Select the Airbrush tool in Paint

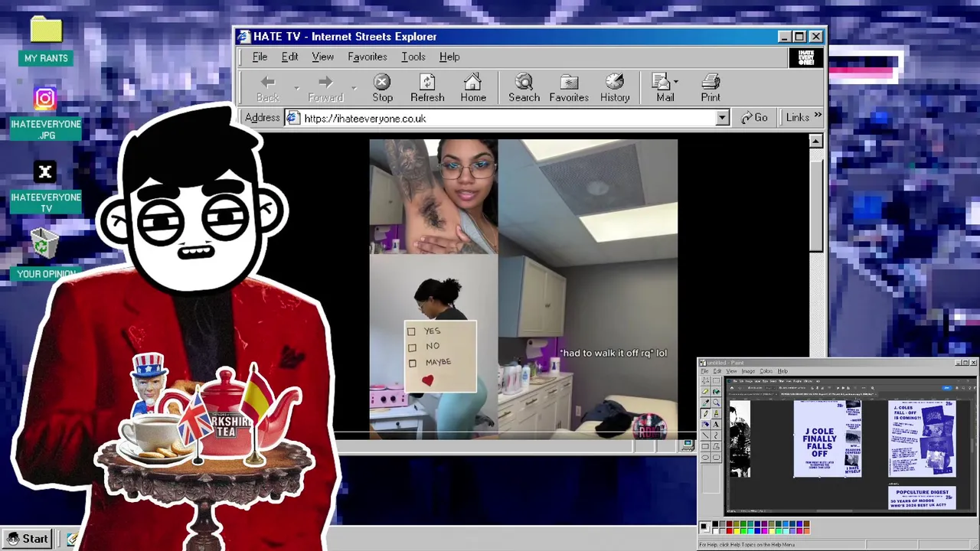tap(705, 424)
